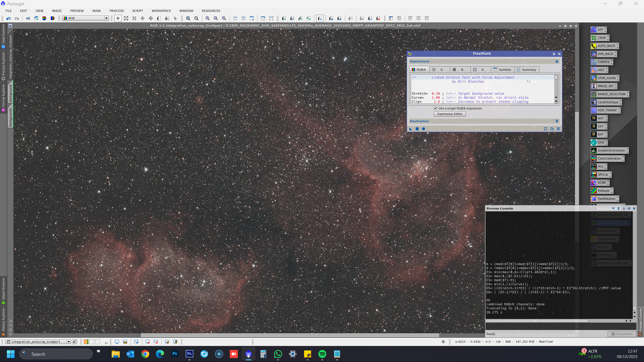
Task: Click the image horizontal scrollbar
Action: 290,335
